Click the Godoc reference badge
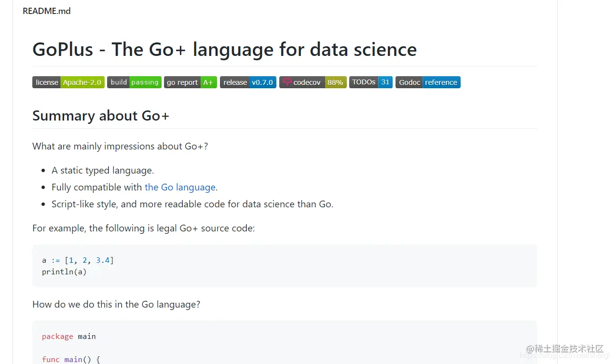The image size is (614, 364). [428, 82]
